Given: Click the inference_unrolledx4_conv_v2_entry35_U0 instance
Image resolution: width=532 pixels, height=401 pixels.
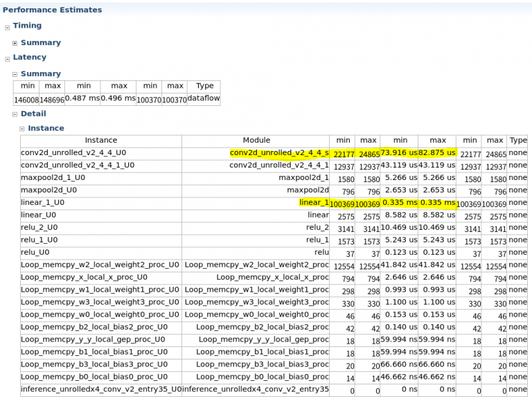Looking at the screenshot, I should (101, 390).
